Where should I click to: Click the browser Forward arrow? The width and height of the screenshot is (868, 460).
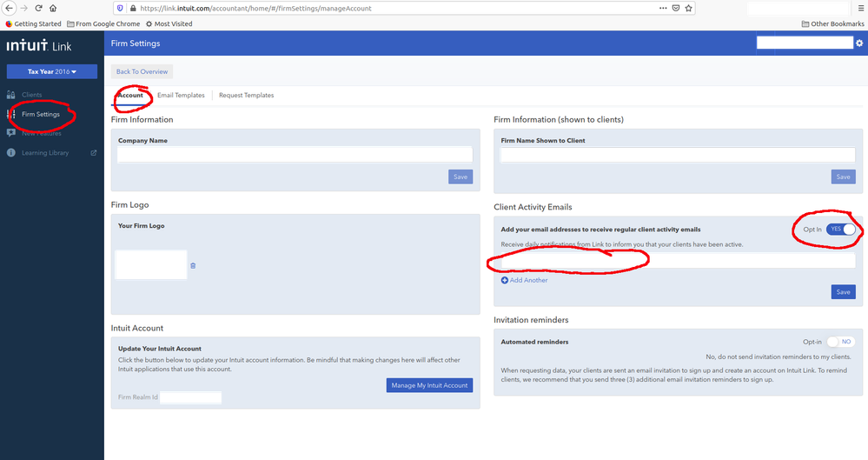[23, 9]
